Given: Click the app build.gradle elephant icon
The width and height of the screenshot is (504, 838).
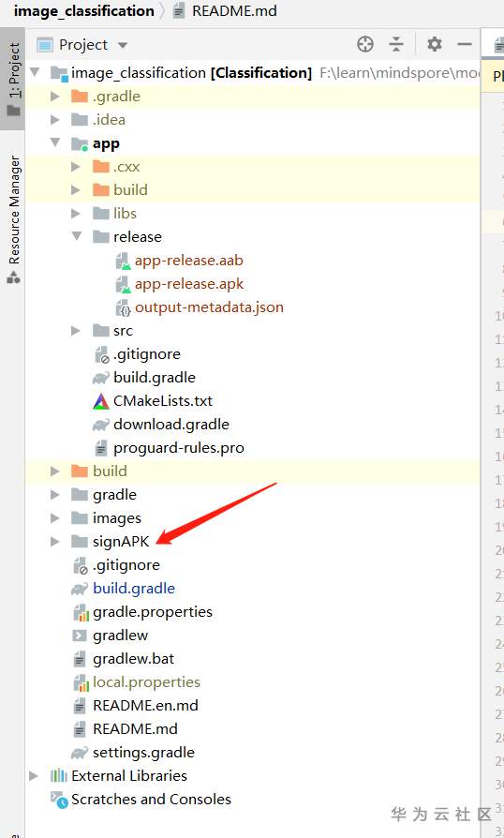Looking at the screenshot, I should (x=101, y=378).
